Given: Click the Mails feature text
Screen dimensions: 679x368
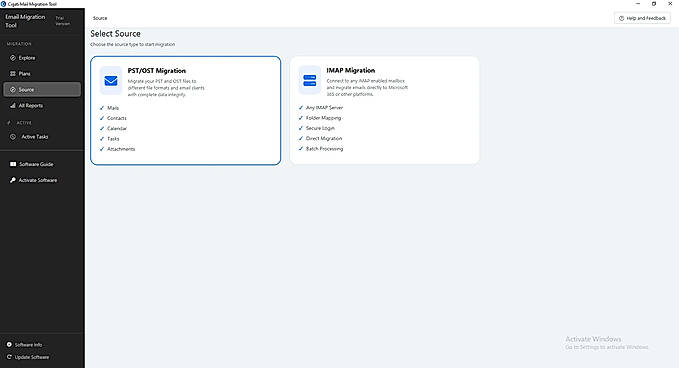Looking at the screenshot, I should coord(113,108).
